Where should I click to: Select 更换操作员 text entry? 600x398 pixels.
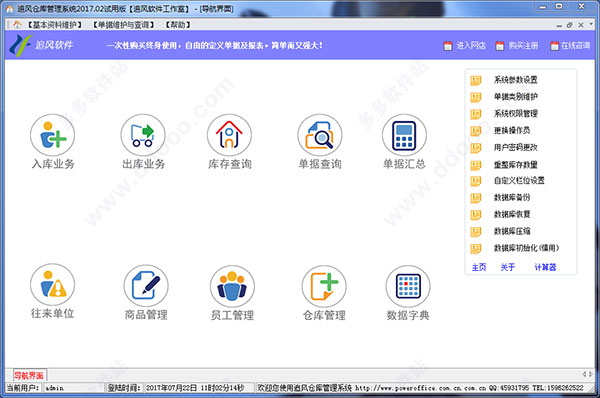(x=512, y=130)
